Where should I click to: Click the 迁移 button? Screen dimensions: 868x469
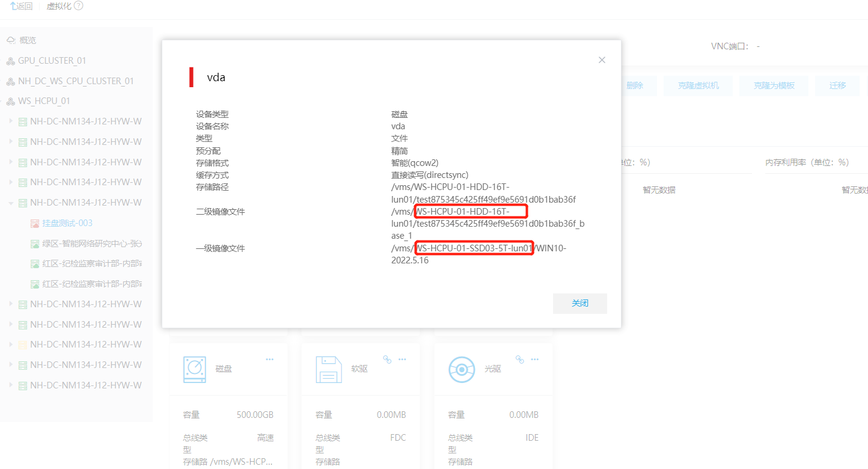pyautogui.click(x=838, y=85)
